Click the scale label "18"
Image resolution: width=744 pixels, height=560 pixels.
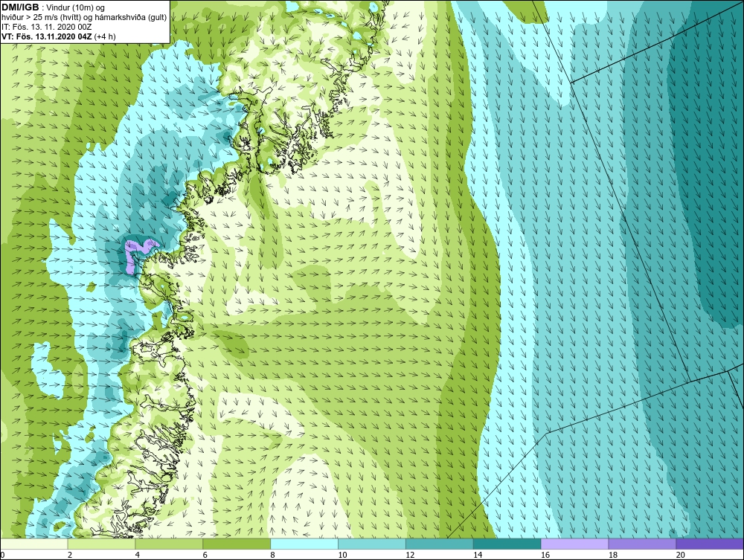pyautogui.click(x=612, y=555)
